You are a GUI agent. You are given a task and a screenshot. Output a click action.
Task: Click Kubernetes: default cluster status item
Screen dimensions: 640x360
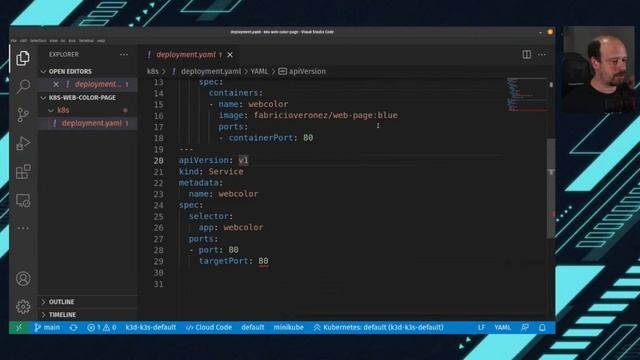click(379, 327)
